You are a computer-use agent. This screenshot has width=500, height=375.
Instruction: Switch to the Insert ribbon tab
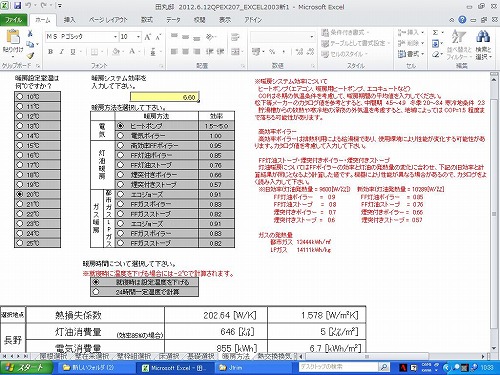[x=70, y=20]
